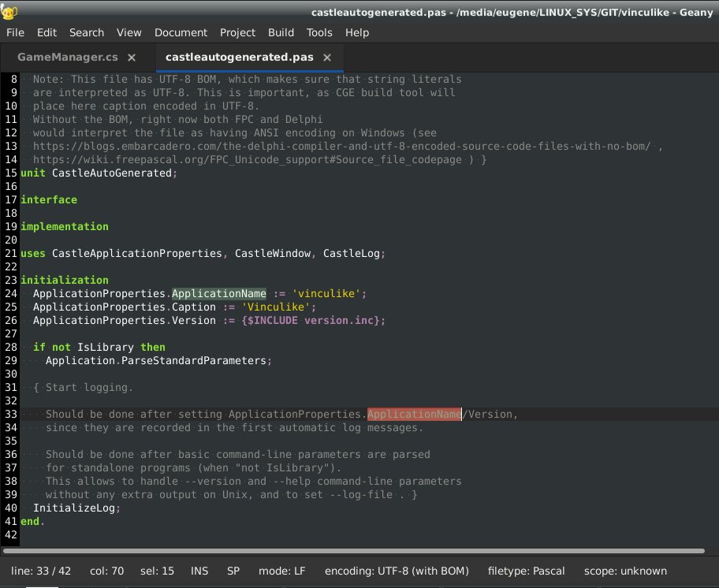The height and width of the screenshot is (588, 719).
Task: Click the 'vinculike' string on line 24
Action: (x=326, y=294)
